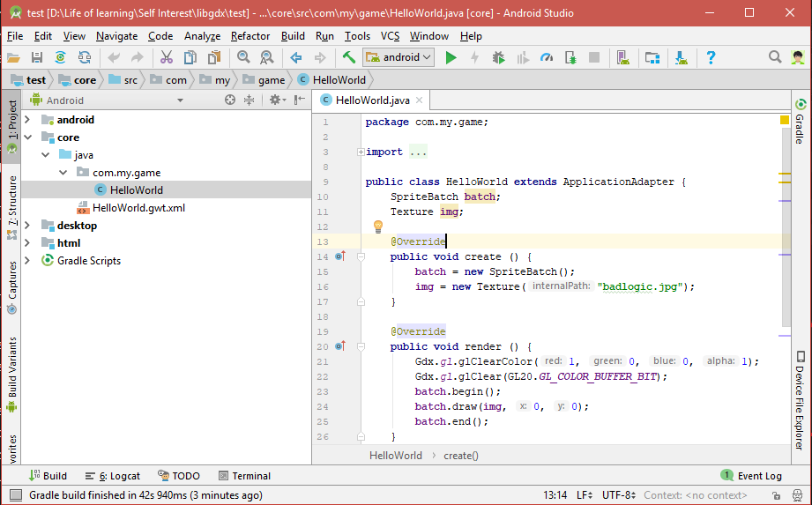Run the app with the green play button

[x=451, y=57]
